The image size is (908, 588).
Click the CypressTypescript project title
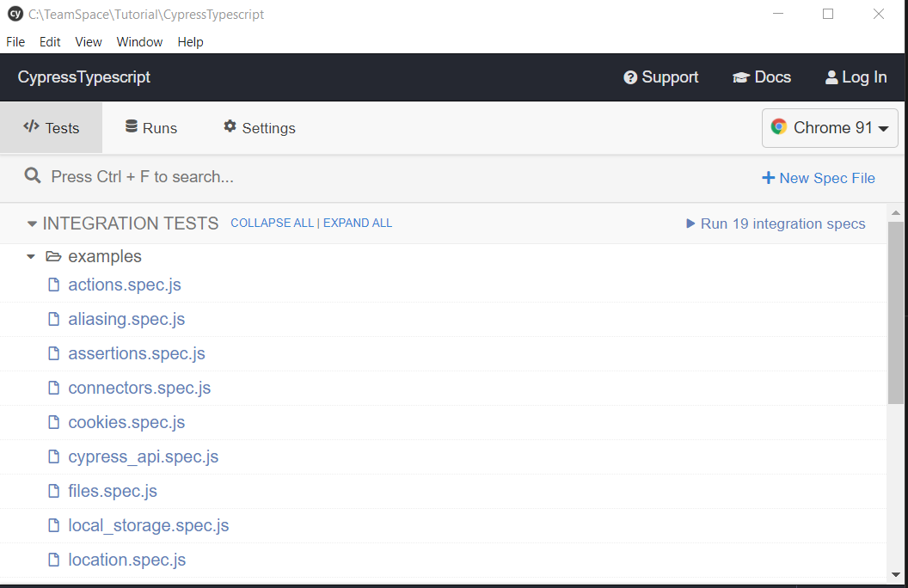[84, 77]
